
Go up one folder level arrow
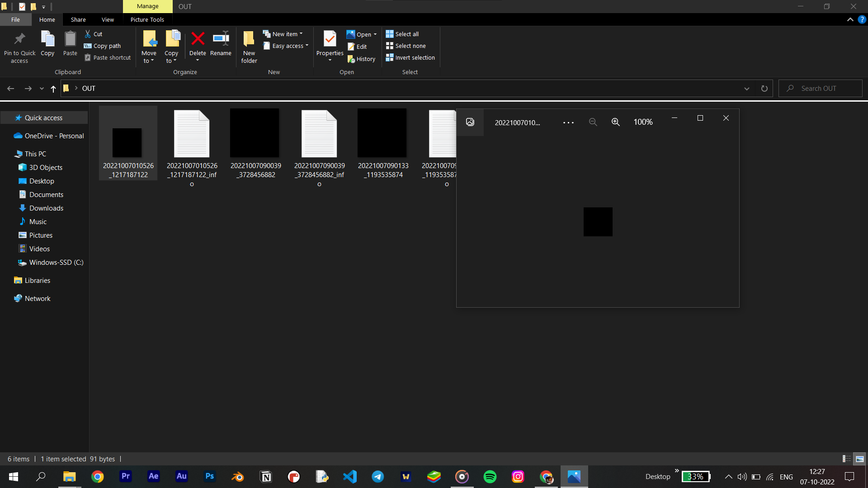pyautogui.click(x=53, y=89)
